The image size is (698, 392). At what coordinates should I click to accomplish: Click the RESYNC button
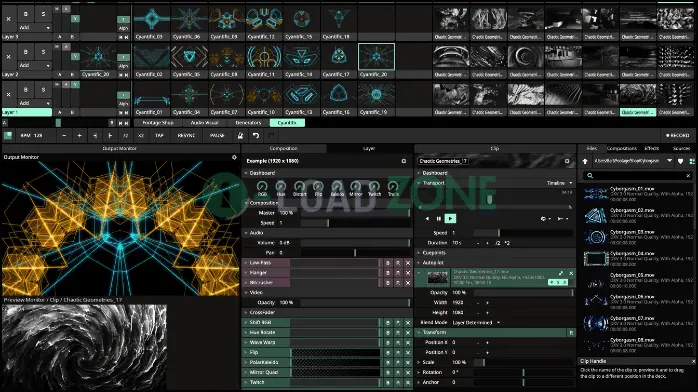(186, 135)
